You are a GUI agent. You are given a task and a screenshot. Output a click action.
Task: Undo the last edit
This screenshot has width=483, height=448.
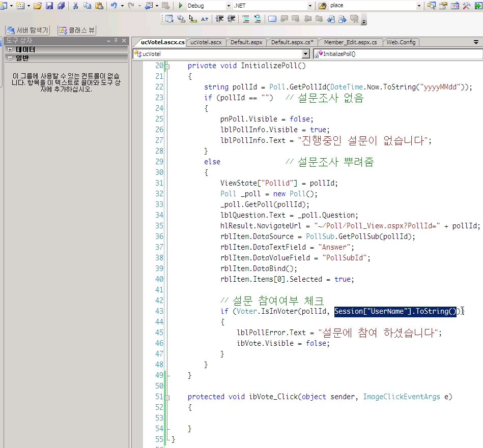(114, 6)
